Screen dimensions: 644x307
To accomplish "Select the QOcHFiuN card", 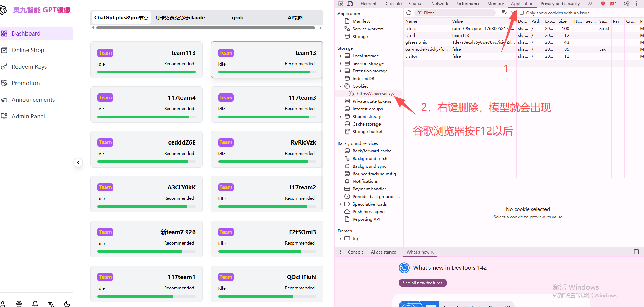I will click(x=267, y=284).
